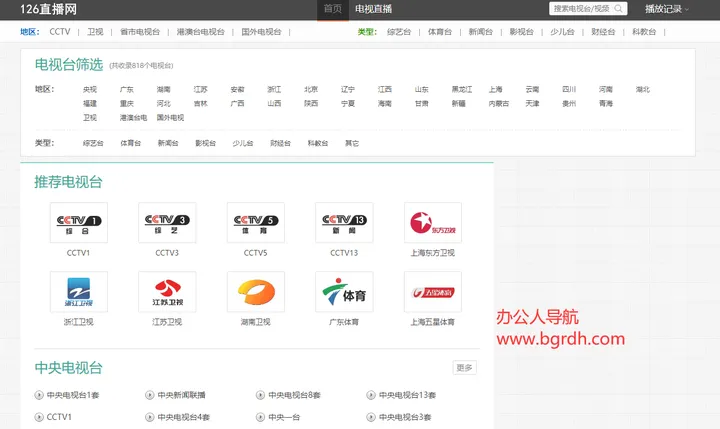This screenshot has height=429, width=720.
Task: Click the CCTV1 caption under logo
Action: tap(79, 253)
